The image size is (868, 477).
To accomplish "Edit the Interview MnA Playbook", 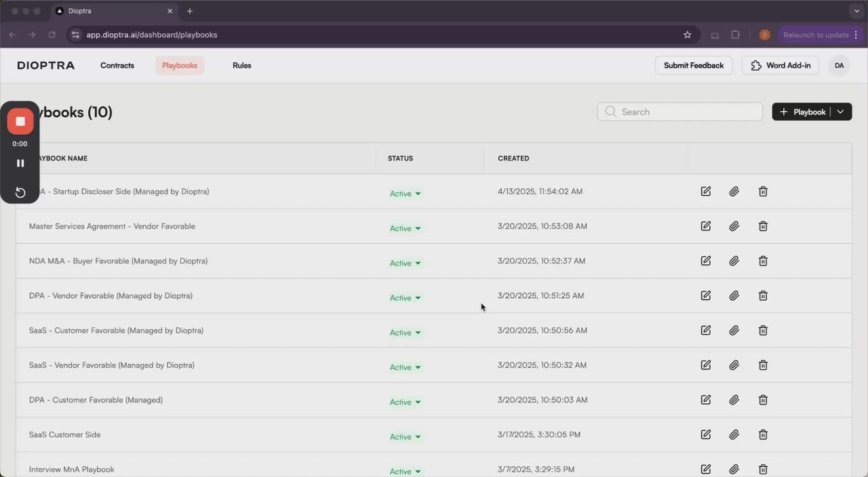I will [x=706, y=469].
